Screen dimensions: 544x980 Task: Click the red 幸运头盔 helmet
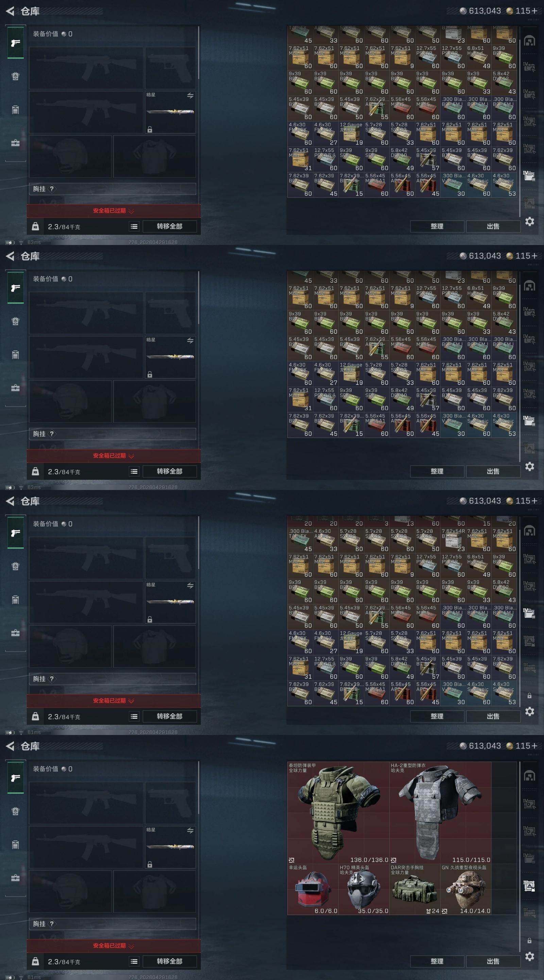312,889
